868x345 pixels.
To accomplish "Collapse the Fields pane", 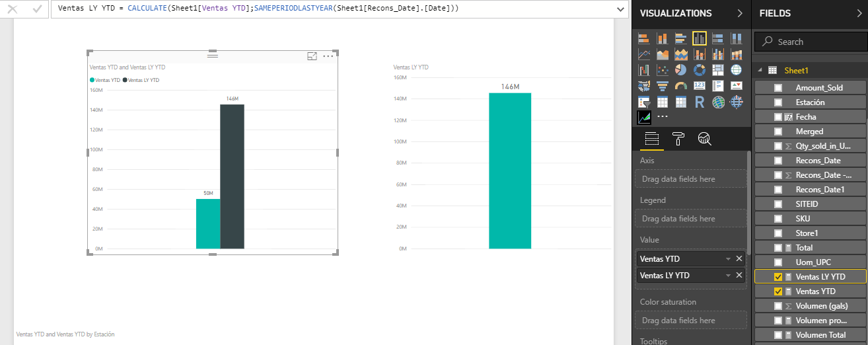I will pos(859,13).
